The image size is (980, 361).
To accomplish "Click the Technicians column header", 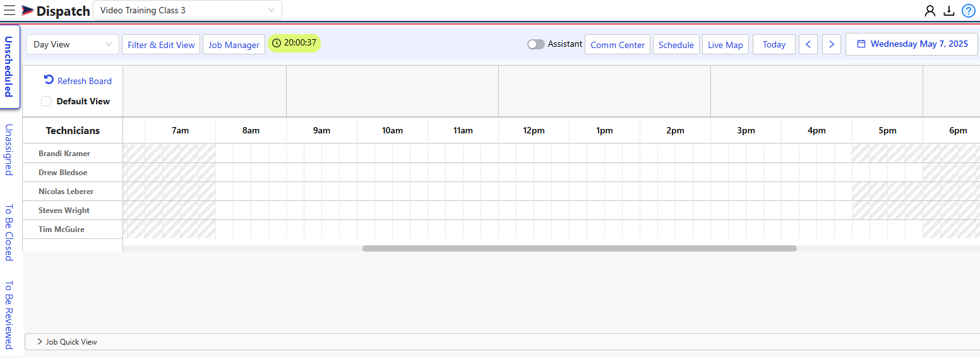I will coord(73,130).
